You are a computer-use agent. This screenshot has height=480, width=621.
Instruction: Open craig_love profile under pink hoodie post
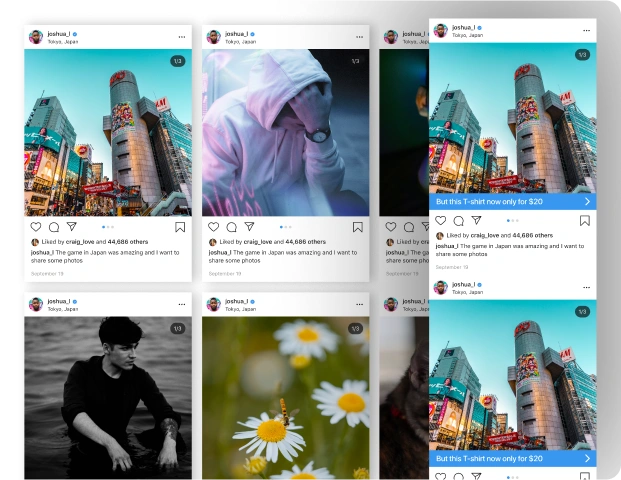coord(257,242)
